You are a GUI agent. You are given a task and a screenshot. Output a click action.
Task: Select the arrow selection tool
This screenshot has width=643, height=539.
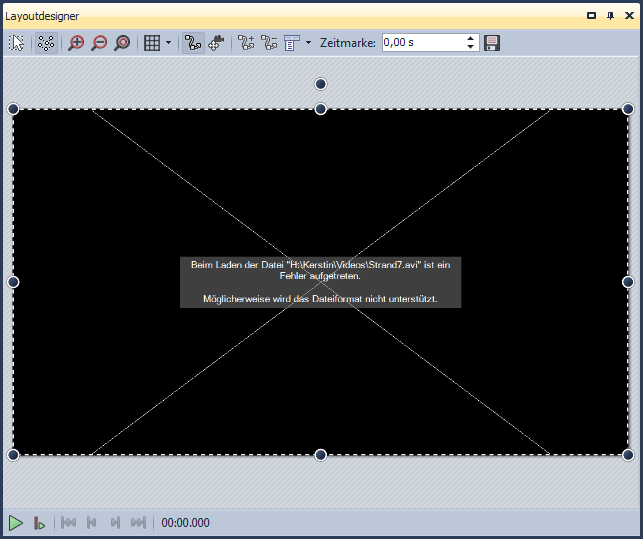point(17,43)
